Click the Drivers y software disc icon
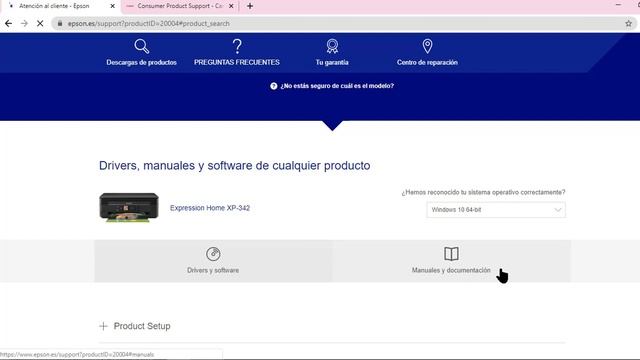Image resolution: width=640 pixels, height=360 pixels. [x=213, y=254]
